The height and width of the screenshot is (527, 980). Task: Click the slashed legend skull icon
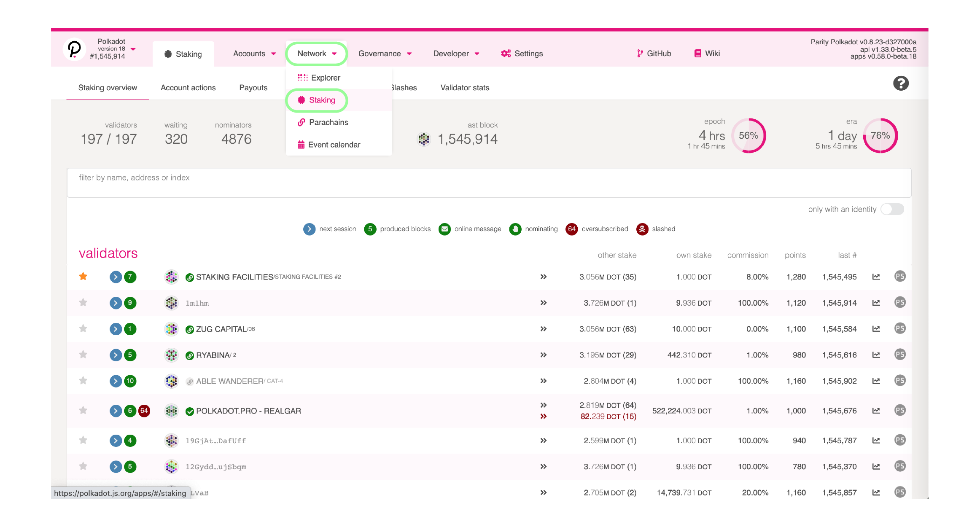[x=642, y=229]
